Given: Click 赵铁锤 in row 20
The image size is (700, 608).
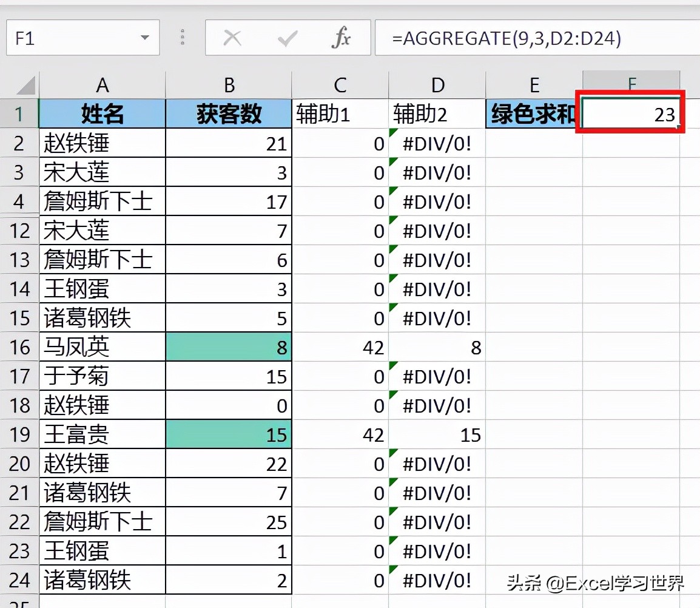Looking at the screenshot, I should point(103,464).
